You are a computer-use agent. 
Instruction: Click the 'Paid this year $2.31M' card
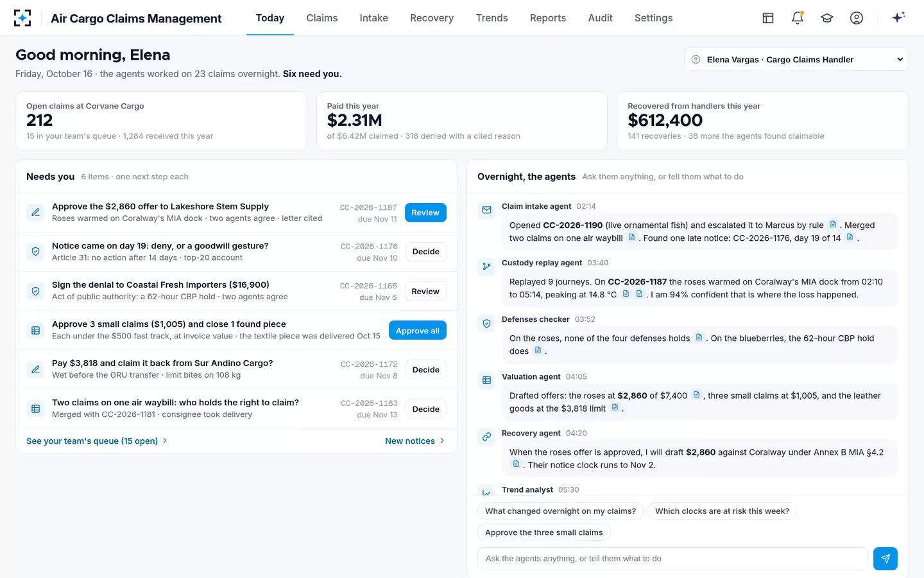point(462,121)
